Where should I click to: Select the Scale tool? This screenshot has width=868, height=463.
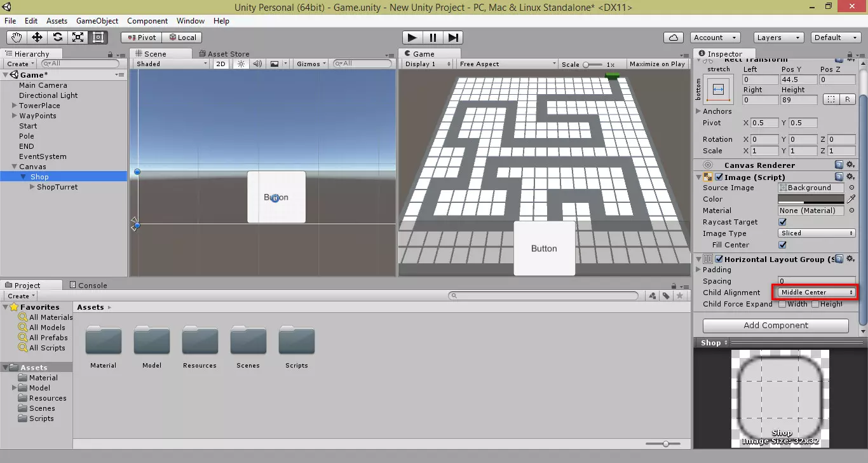point(78,38)
